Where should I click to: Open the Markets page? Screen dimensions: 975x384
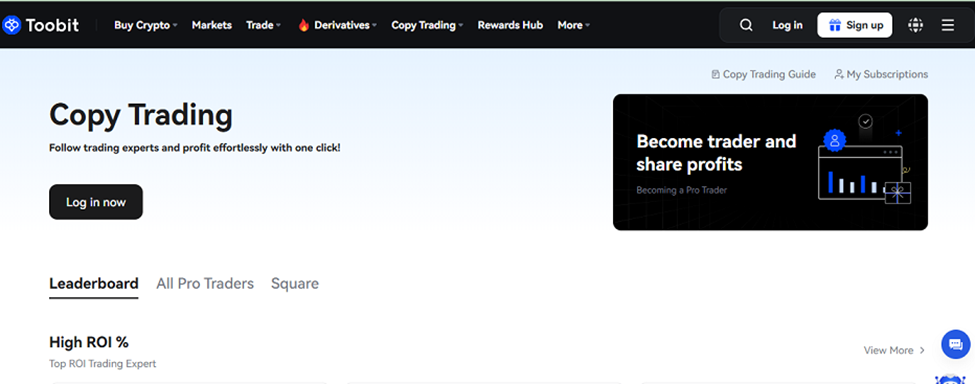pyautogui.click(x=211, y=25)
